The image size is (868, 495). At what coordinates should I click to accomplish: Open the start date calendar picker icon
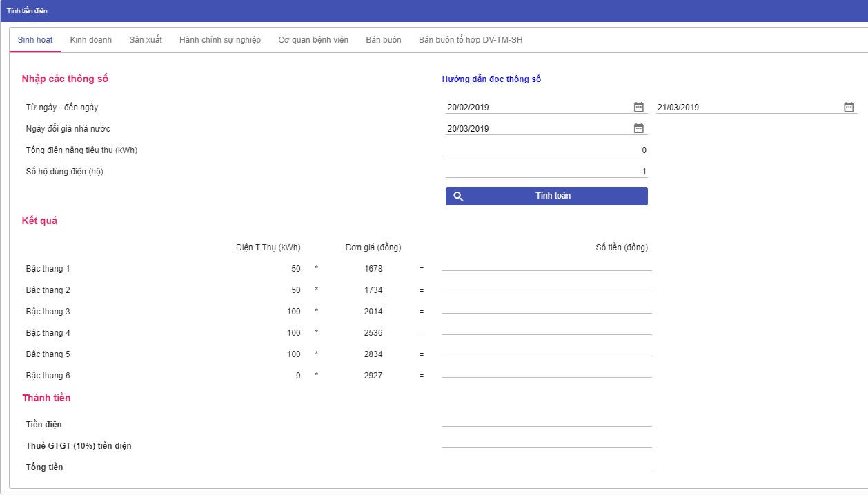(638, 107)
